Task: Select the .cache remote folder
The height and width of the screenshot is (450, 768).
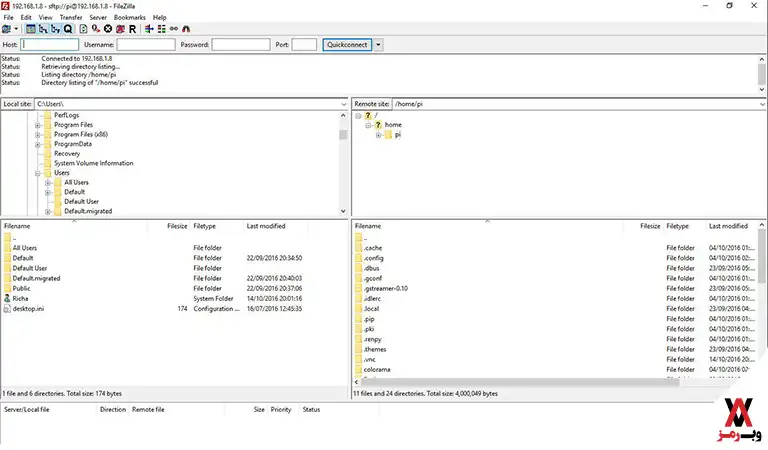Action: 373,248
